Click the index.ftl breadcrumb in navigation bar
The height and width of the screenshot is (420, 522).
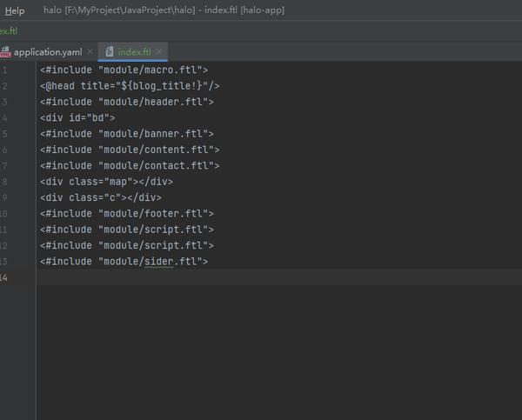(9, 31)
